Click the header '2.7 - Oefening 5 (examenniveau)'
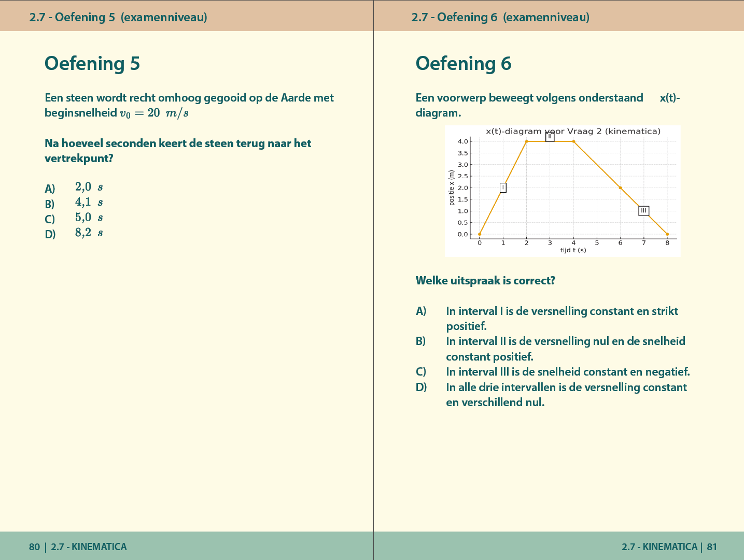The width and height of the screenshot is (744, 560). (x=118, y=17)
